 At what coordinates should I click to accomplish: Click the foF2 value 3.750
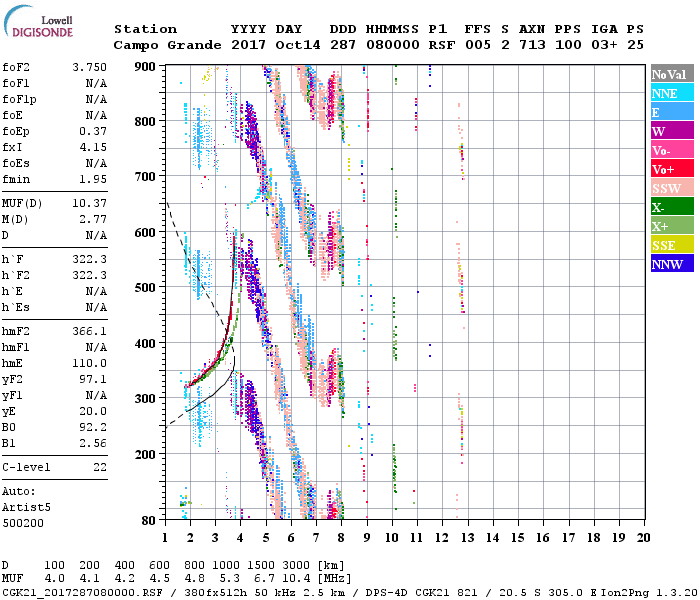(89, 67)
